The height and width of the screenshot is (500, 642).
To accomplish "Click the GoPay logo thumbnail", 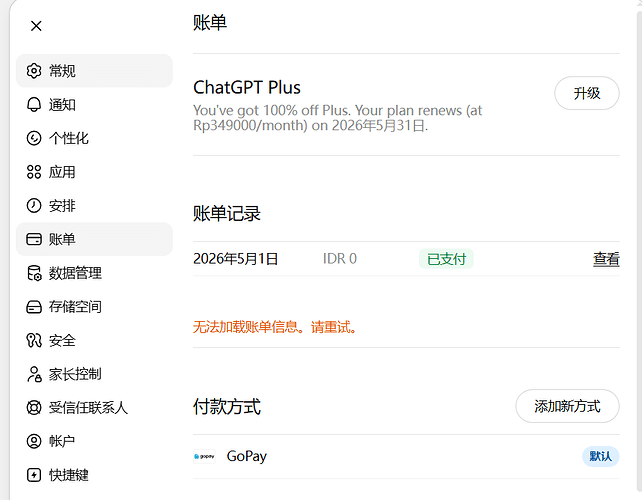I will click(x=204, y=456).
